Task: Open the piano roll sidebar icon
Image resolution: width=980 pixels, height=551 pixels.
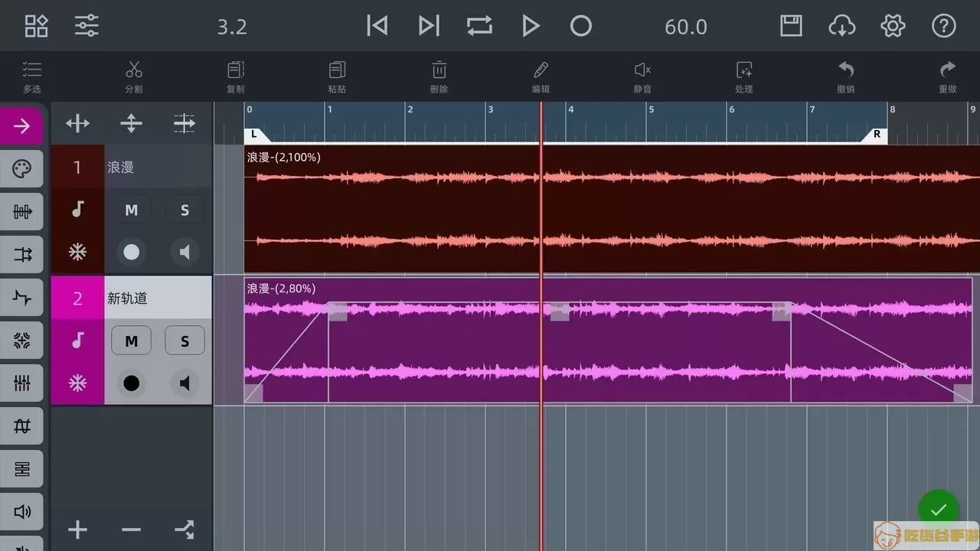Action: 21,212
